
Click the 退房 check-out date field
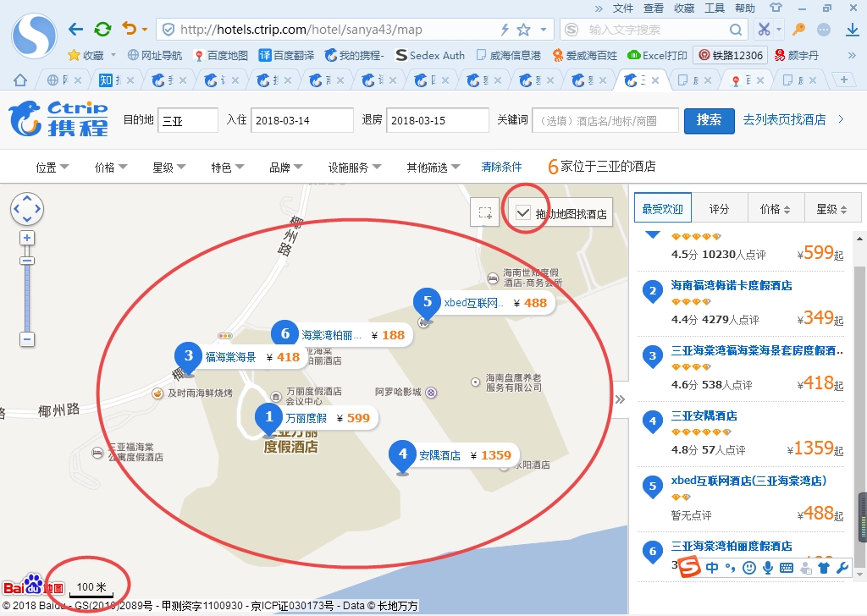[438, 120]
